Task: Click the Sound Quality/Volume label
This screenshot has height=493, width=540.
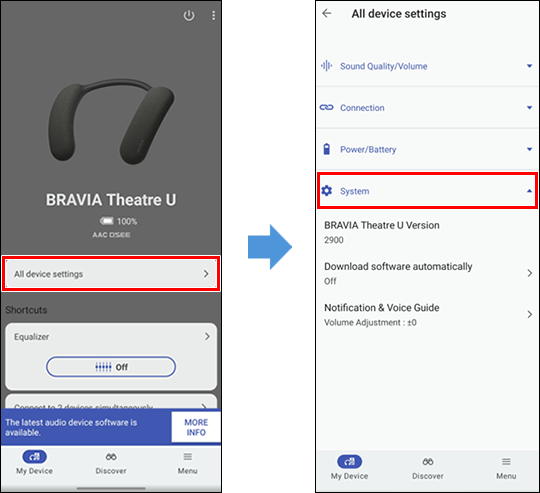Action: [x=384, y=66]
